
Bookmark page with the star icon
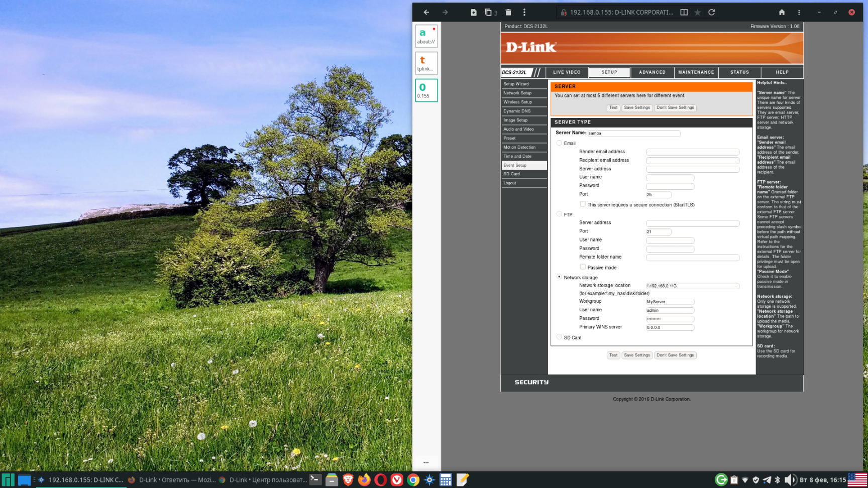[697, 13]
